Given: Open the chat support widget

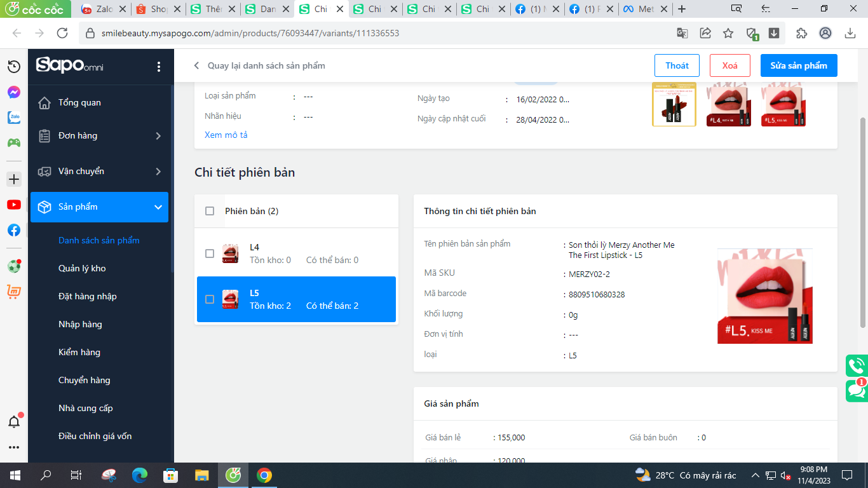Looking at the screenshot, I should (857, 390).
